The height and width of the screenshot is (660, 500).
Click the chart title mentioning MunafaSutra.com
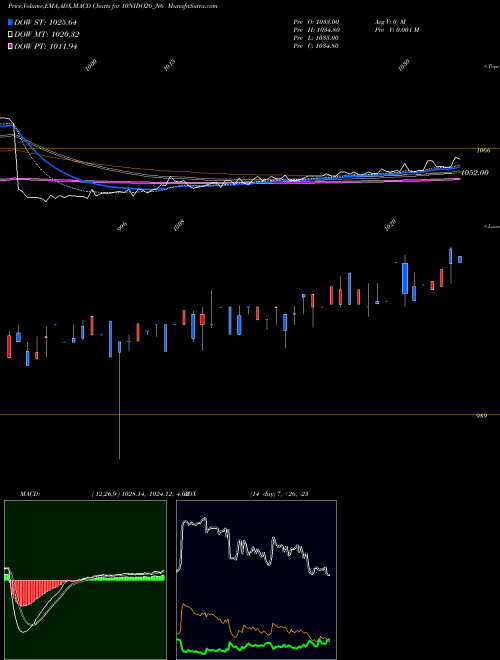112,6
